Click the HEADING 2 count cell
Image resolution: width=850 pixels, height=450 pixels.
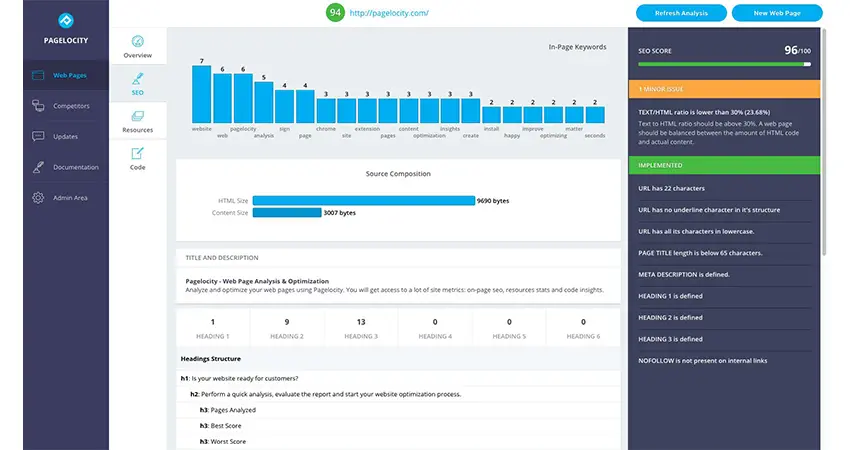click(x=287, y=328)
